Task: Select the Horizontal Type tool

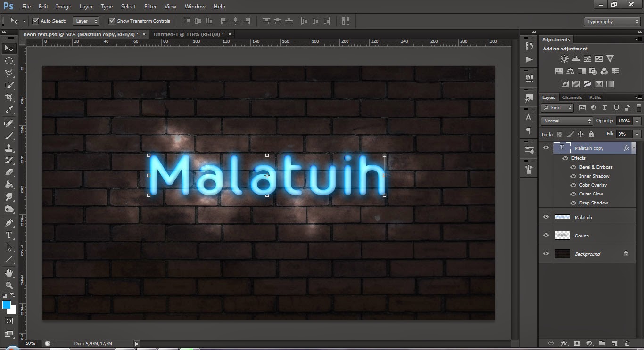Action: [9, 235]
